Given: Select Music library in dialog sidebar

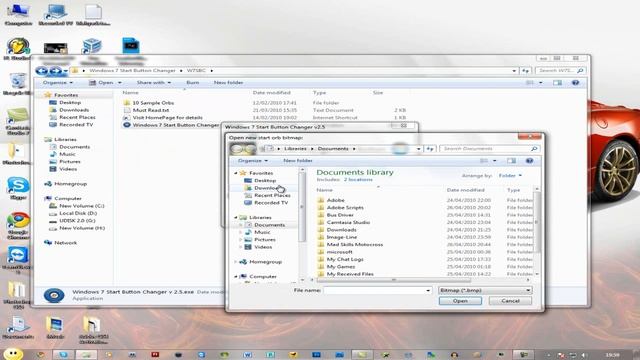Looking at the screenshot, I should pyautogui.click(x=262, y=232).
